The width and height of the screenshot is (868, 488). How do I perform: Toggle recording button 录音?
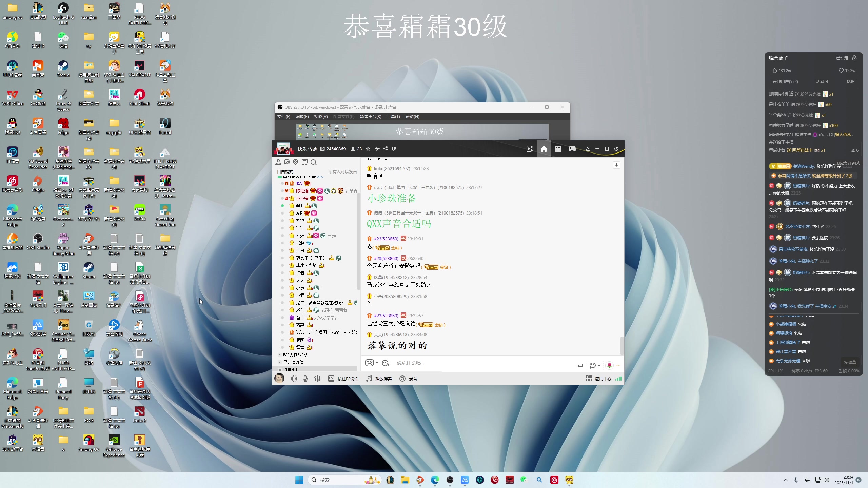pyautogui.click(x=408, y=379)
